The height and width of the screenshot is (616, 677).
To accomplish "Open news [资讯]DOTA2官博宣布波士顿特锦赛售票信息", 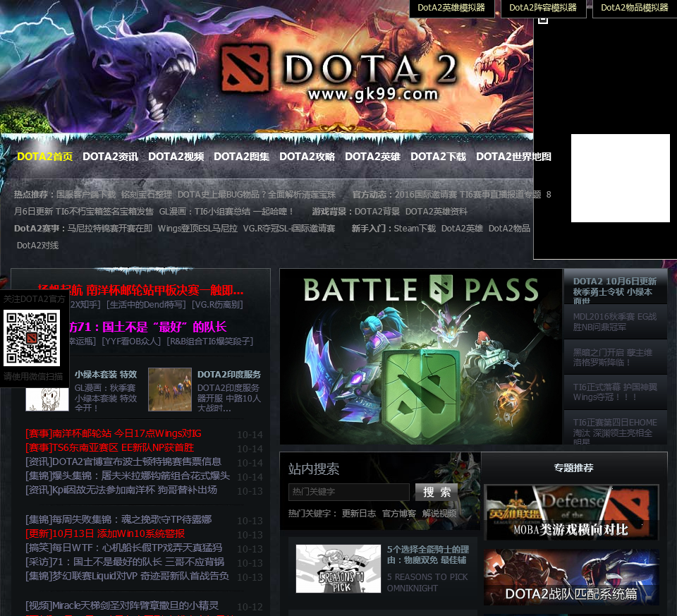I will pos(123,461).
